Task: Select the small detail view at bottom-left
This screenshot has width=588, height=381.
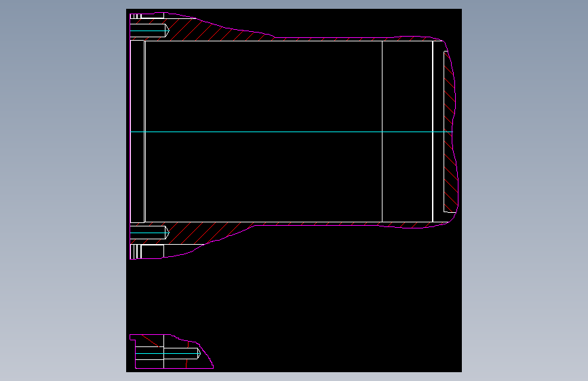Action: point(172,351)
